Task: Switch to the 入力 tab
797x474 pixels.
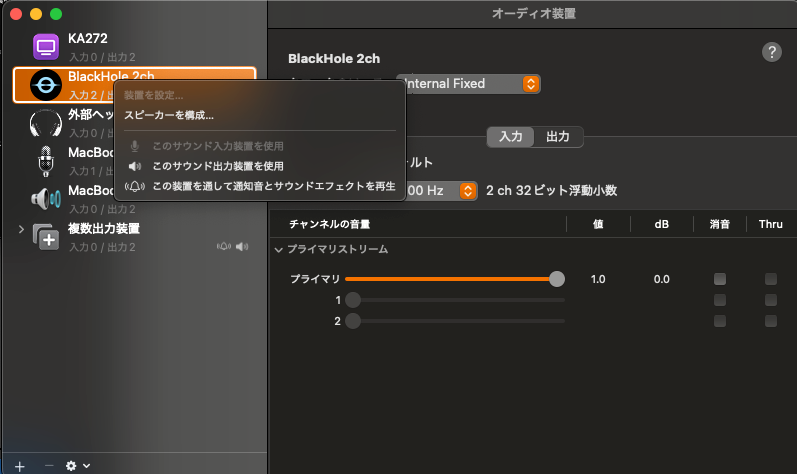Action: (511, 137)
